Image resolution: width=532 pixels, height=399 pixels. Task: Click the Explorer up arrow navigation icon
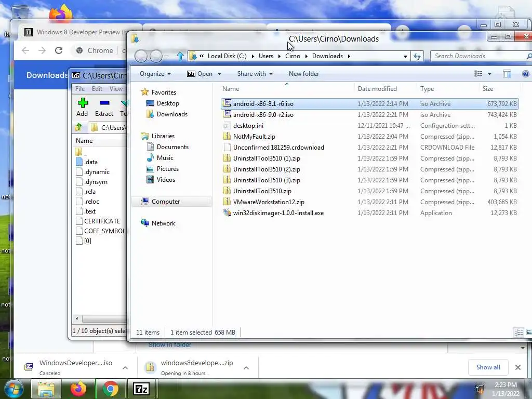(180, 56)
